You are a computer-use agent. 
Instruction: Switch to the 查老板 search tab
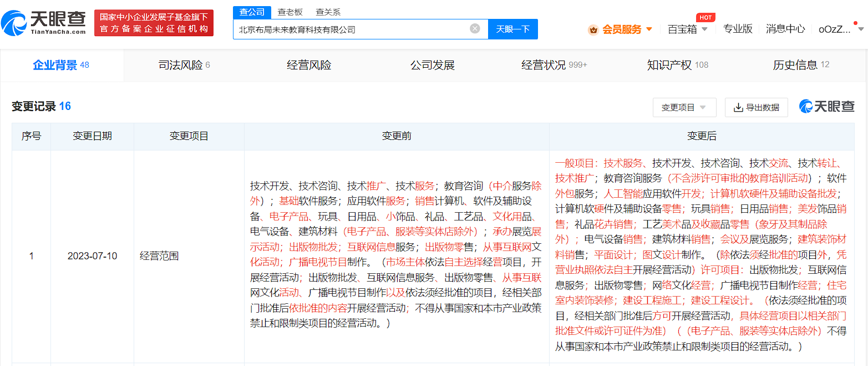[x=290, y=12]
